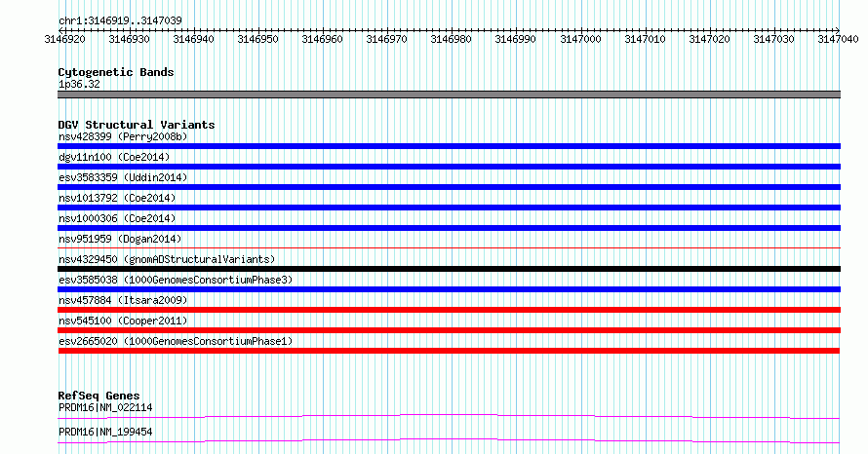Select the blue esv3585038 variant bar
The width and height of the screenshot is (868, 454).
(x=449, y=289)
